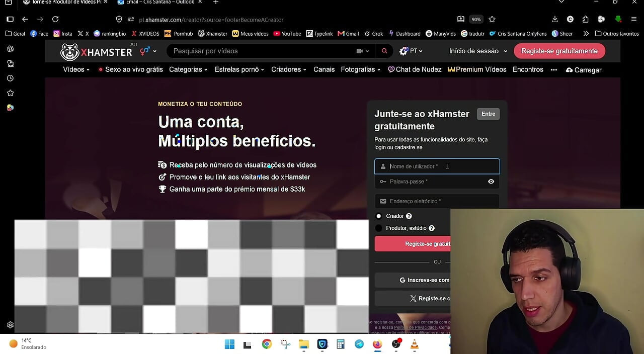Screen dimensions: 644x354
Task: Open the Dashboard bookmark
Action: pyautogui.click(x=404, y=34)
